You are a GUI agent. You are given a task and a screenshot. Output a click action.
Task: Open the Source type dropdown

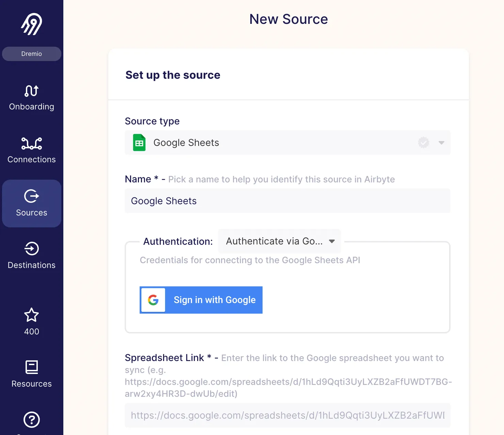(288, 142)
